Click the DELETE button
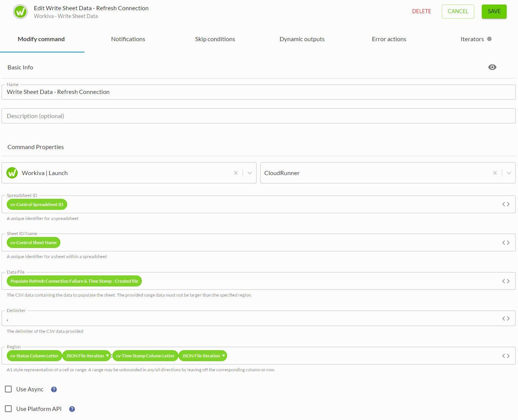518x420 pixels. (421, 11)
